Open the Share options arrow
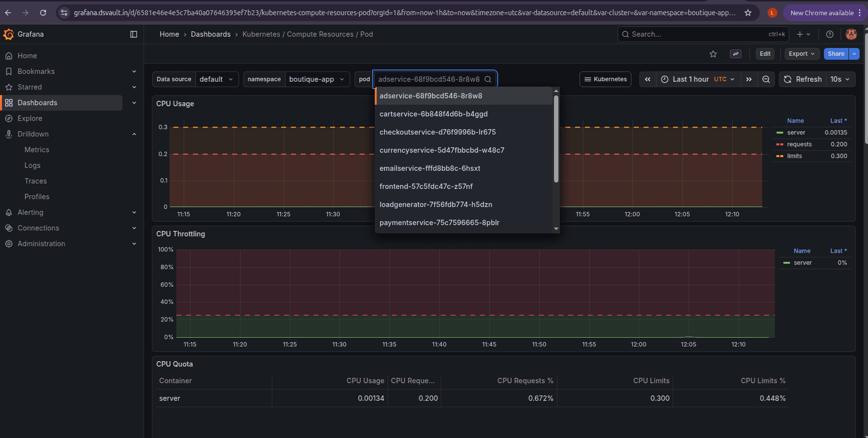Screen dimensions: 868x438 (x=854, y=54)
